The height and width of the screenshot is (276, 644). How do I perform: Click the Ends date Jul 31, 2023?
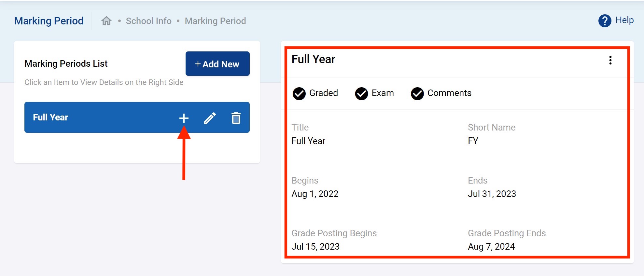492,194
